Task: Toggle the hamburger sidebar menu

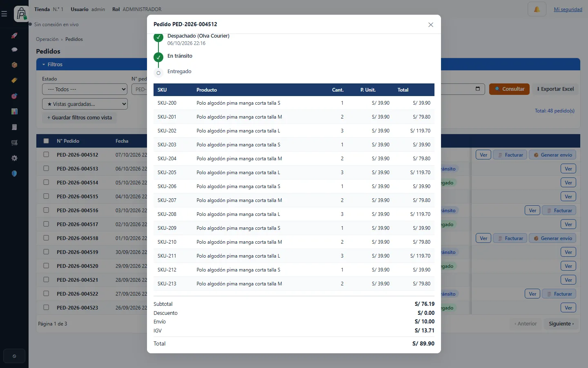Action: tap(4, 14)
